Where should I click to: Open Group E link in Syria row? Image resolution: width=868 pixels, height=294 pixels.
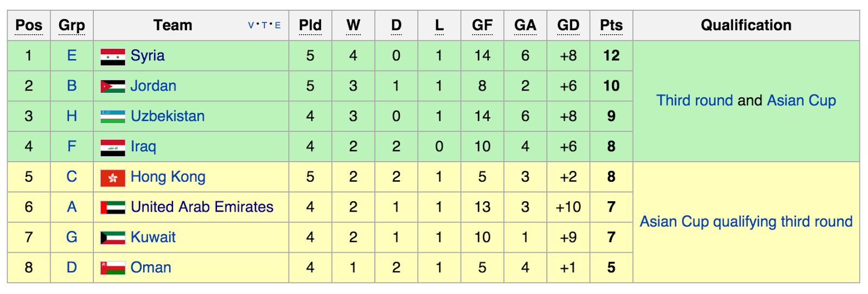72,55
